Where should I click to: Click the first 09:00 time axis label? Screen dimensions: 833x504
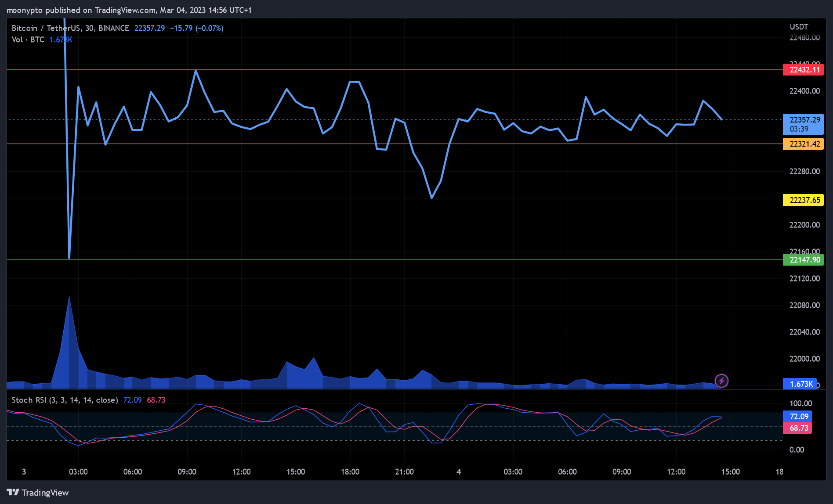(x=187, y=472)
